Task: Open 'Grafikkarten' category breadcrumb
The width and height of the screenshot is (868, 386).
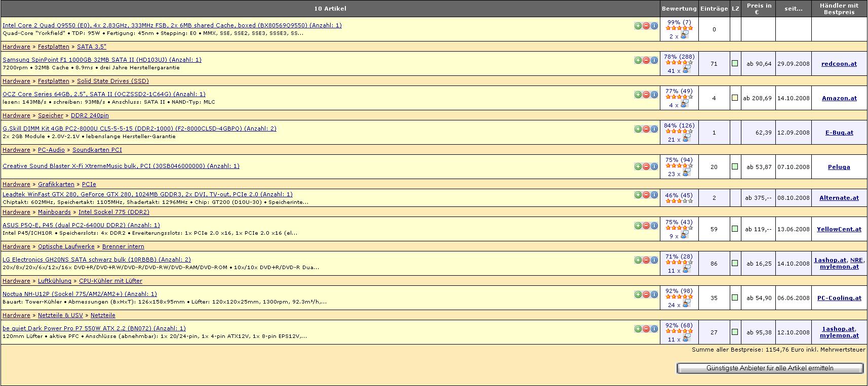Action: 56,184
